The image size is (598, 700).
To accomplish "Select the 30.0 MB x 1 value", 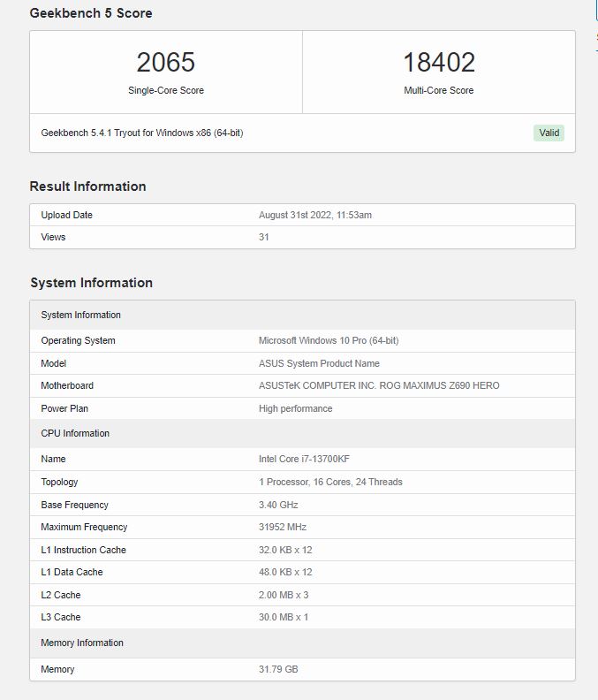I will point(284,617).
